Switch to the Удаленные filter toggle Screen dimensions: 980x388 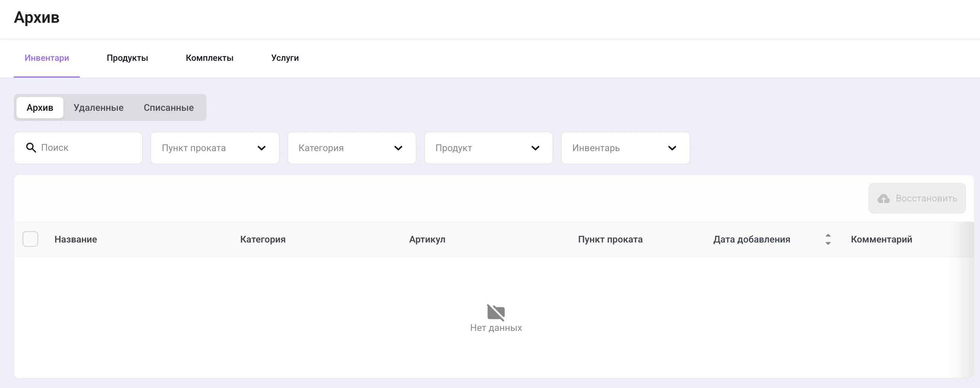[98, 107]
